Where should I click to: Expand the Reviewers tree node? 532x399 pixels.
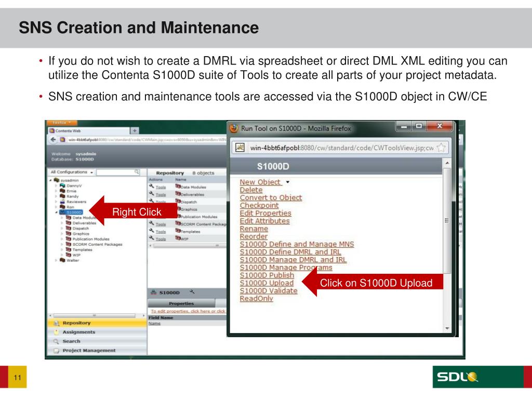click(56, 202)
